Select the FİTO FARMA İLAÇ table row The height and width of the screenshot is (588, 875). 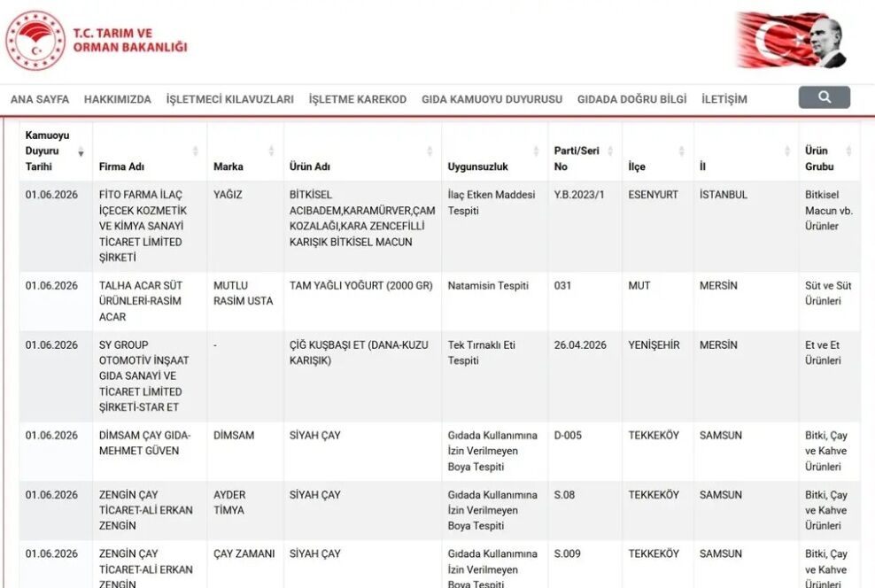click(x=440, y=226)
